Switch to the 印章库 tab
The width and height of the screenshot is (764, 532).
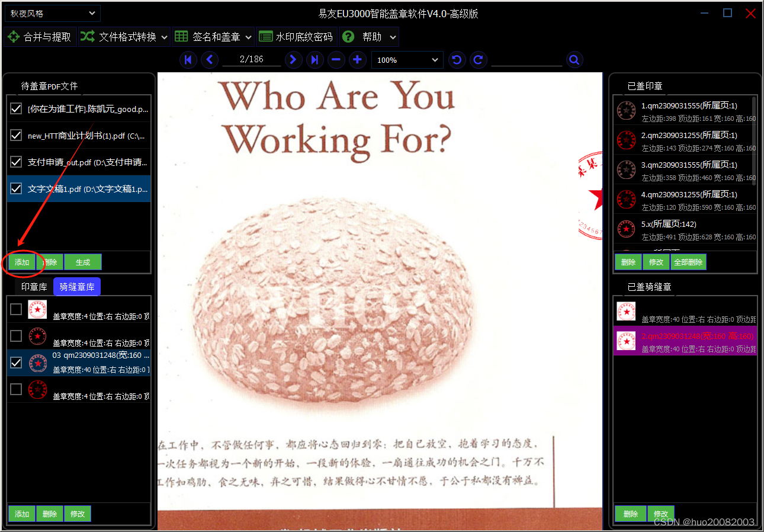34,287
